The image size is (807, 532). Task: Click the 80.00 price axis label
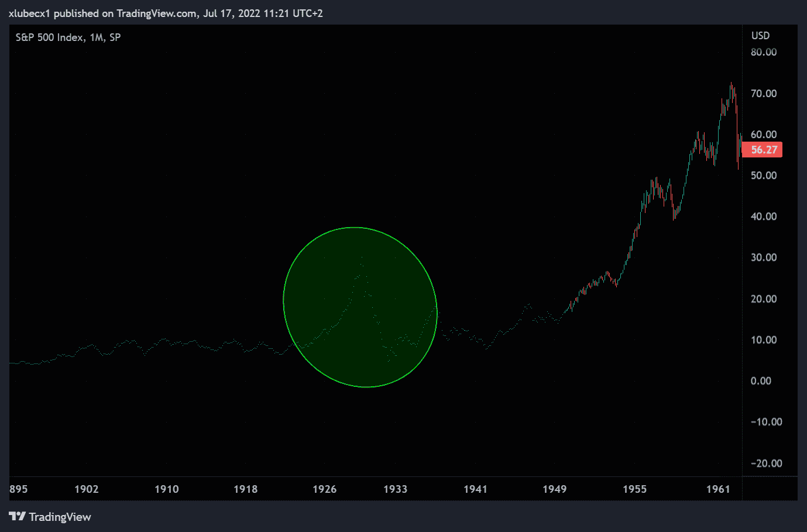coord(764,52)
